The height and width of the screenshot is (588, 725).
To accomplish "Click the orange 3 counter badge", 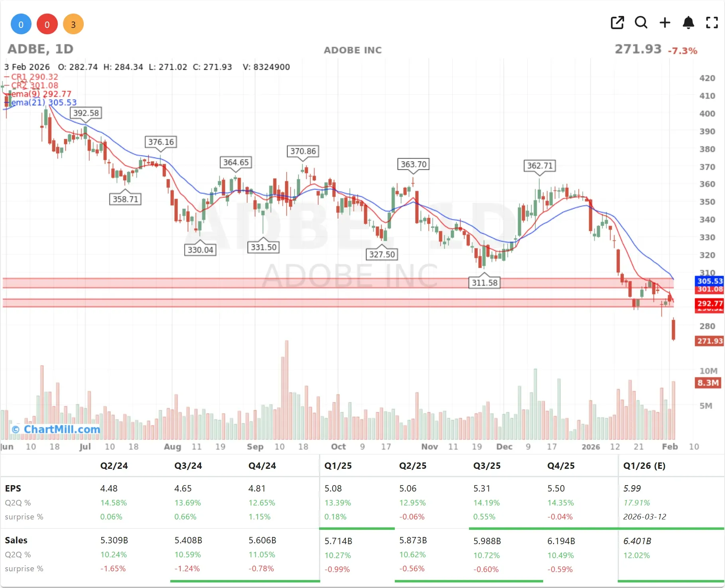I will point(73,24).
